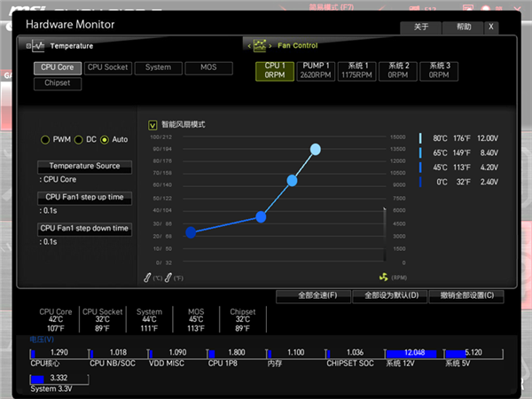Open CPU Fan1 step down time setting
532x399 pixels.
(x=84, y=228)
